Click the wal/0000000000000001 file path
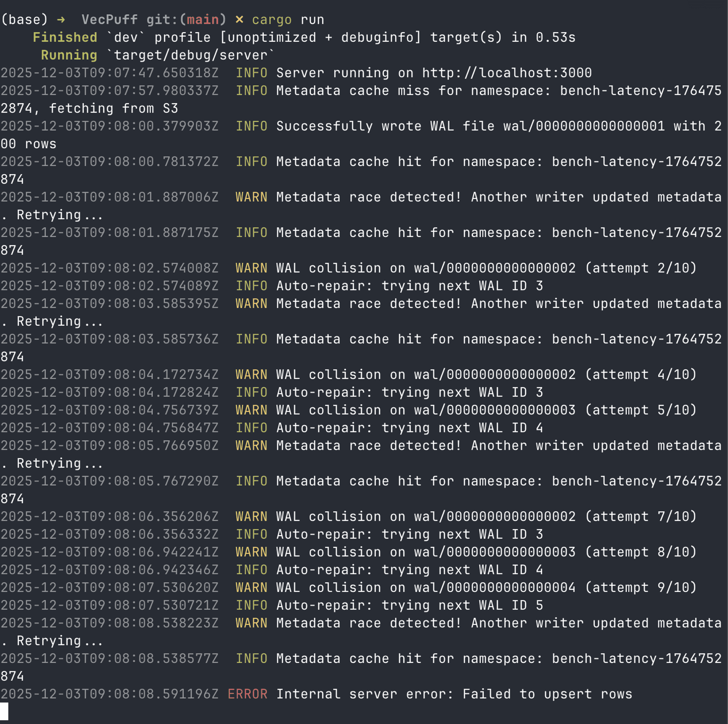728x724 pixels. pyautogui.click(x=584, y=126)
